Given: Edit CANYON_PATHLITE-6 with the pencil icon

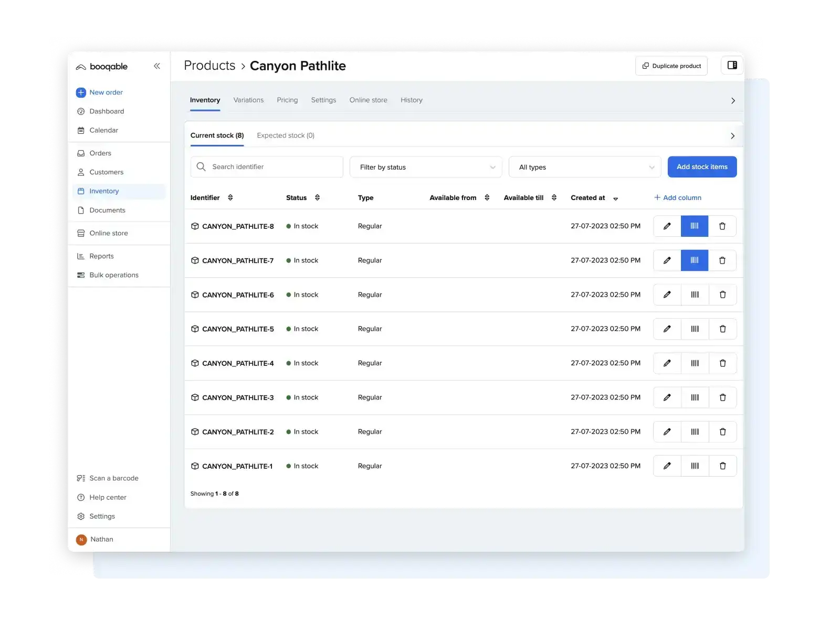Looking at the screenshot, I should tap(667, 295).
